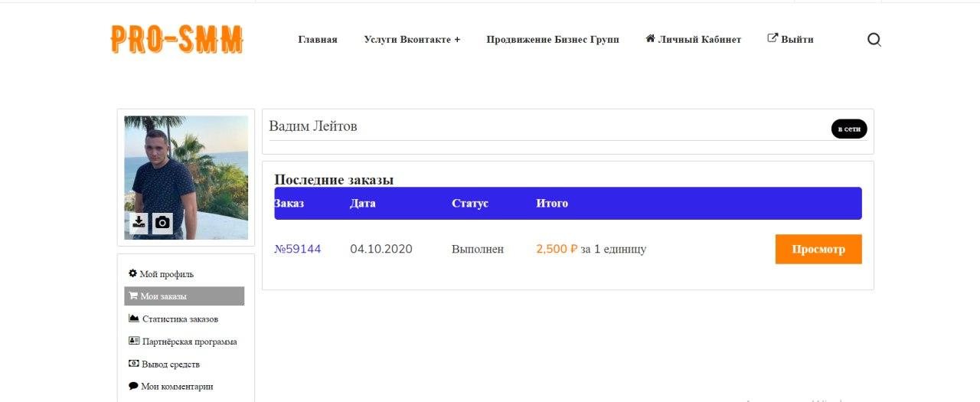Screen dimensions: 980x402
Task: Click the profile photo thumbnail
Action: (x=186, y=178)
